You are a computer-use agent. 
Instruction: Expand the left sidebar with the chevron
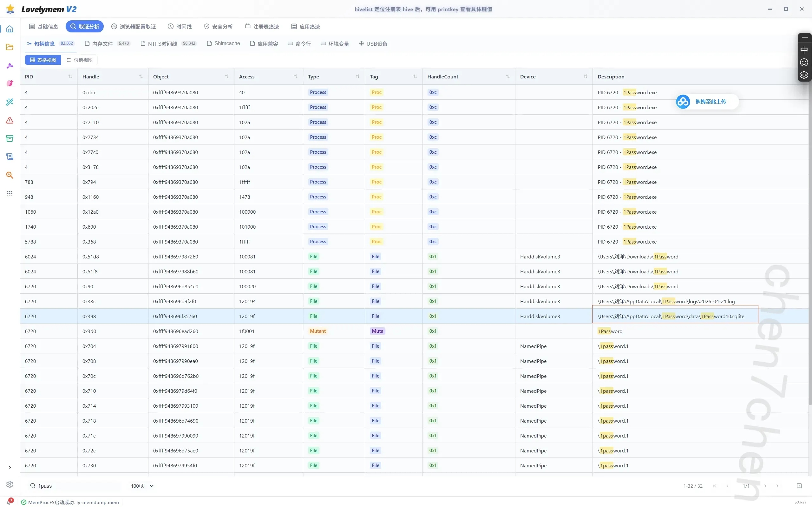coord(10,468)
